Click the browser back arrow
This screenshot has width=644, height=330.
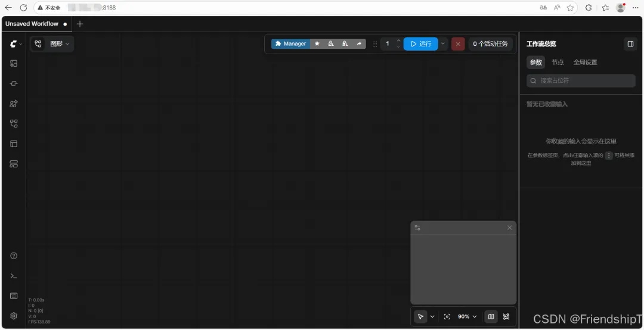8,7
